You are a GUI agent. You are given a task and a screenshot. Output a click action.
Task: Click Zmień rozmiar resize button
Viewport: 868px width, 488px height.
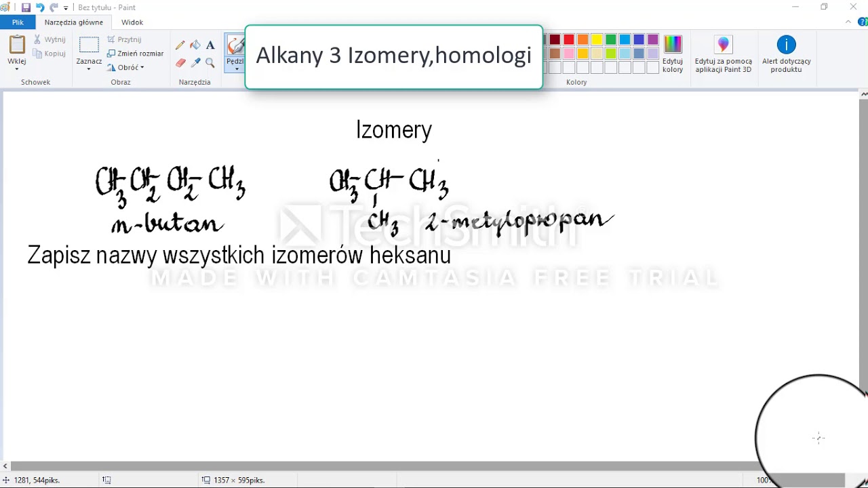point(135,54)
